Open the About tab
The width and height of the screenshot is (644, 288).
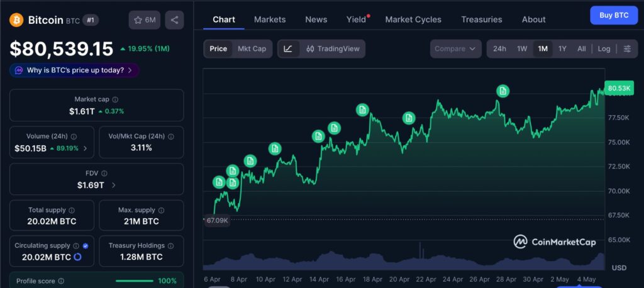tap(533, 19)
